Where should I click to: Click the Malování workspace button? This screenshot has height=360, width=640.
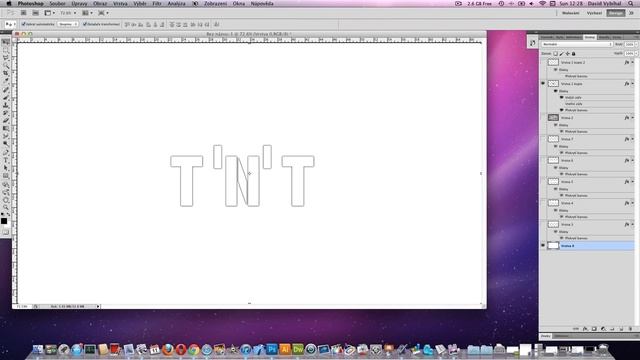pyautogui.click(x=571, y=13)
